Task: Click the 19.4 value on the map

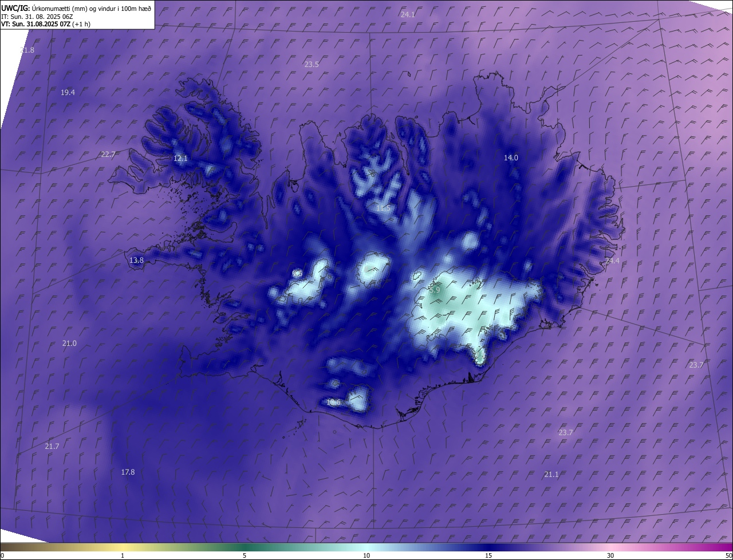Action: [68, 92]
